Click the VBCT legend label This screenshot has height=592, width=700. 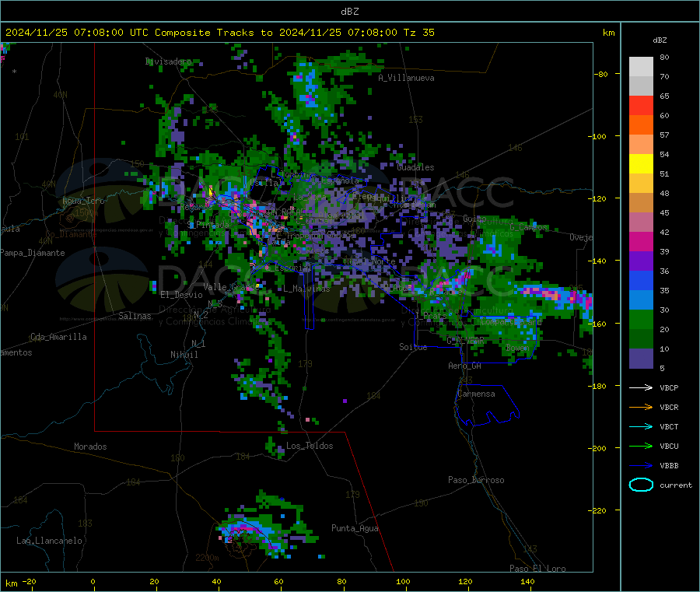coord(669,427)
